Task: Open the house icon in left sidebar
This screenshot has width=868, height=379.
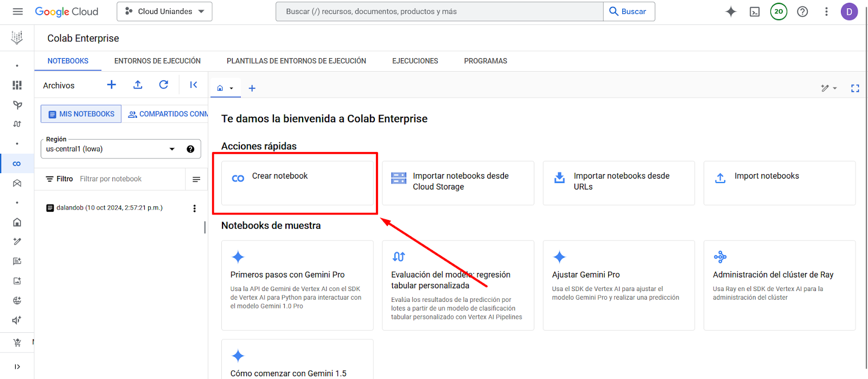Action: coord(17,222)
